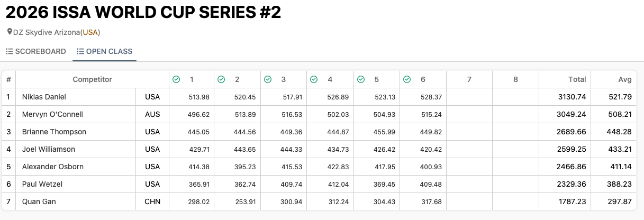Viewport: 644px width, 220px height.
Task: Click the green check icon for round 2
Action: pyautogui.click(x=222, y=79)
